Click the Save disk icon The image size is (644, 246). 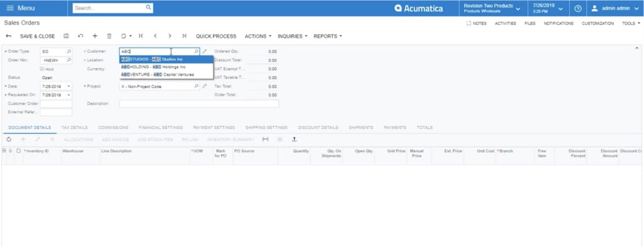coord(66,36)
